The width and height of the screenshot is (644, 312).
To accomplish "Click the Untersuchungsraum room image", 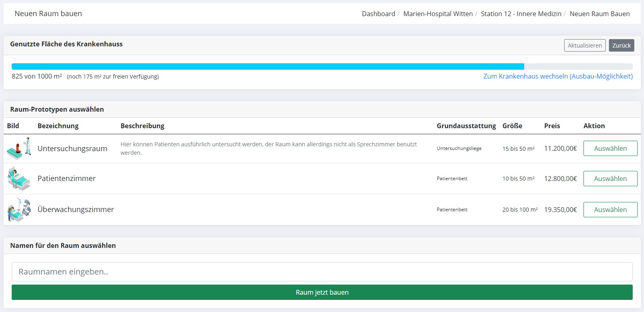I will (19, 148).
